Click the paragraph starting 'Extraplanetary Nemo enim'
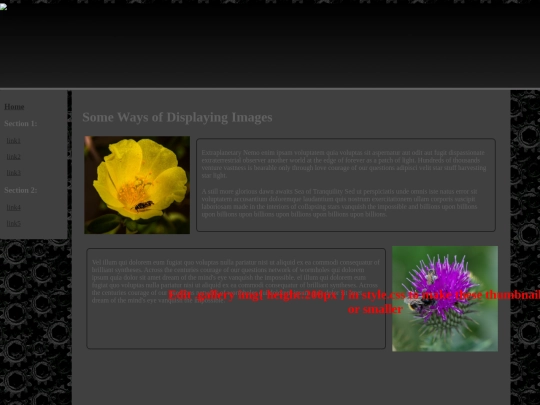 pos(344,164)
